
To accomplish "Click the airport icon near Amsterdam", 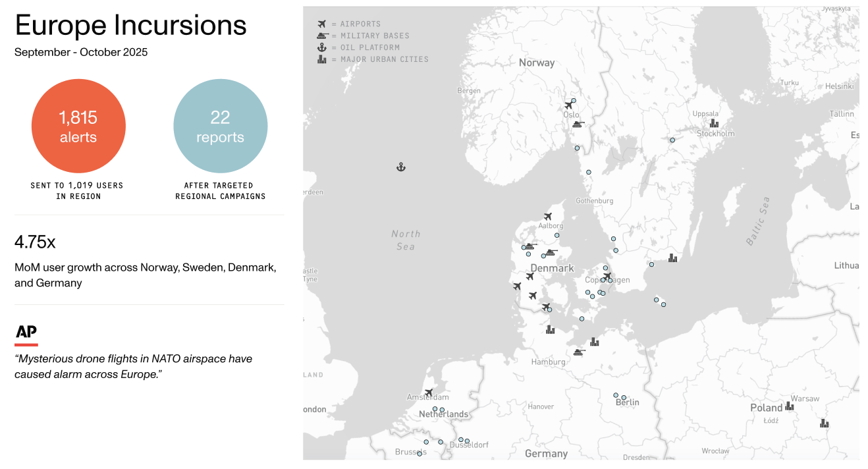I will [x=429, y=393].
